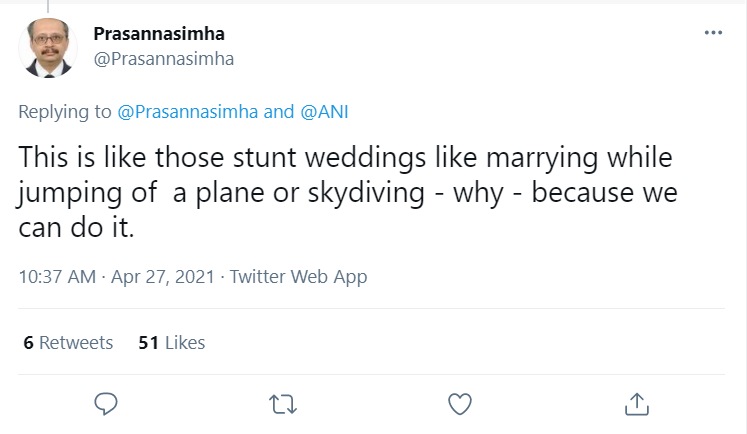Open the bold Prasannasimha display name

pyautogui.click(x=159, y=34)
